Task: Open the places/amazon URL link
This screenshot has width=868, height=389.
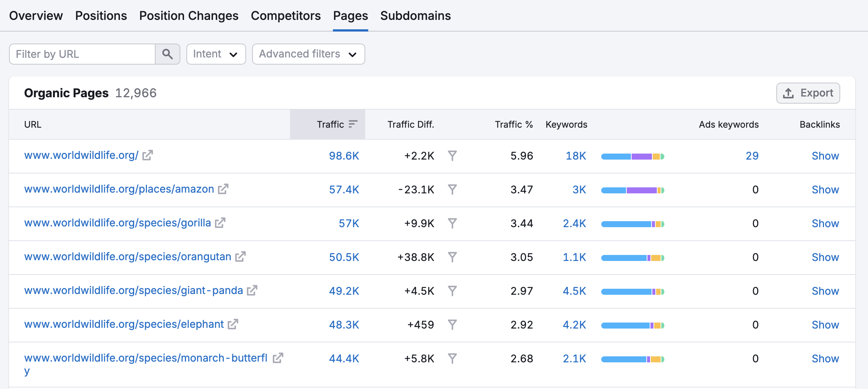Action: (x=119, y=189)
